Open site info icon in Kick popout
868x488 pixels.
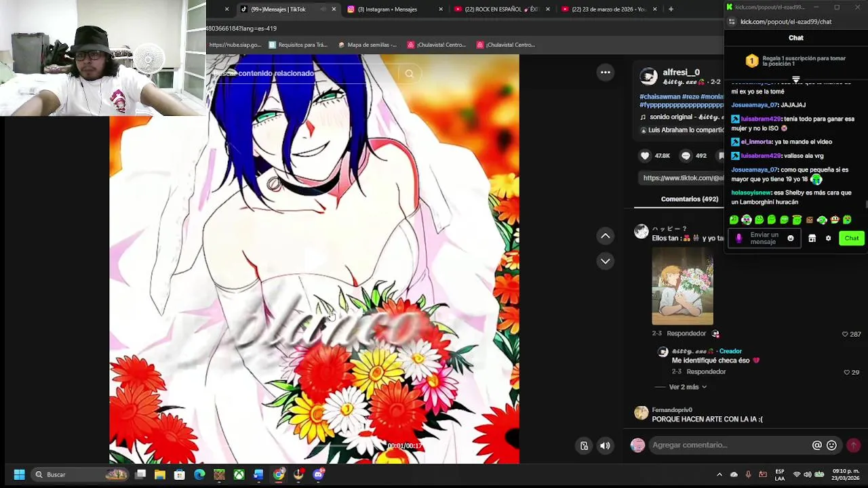coord(732,22)
